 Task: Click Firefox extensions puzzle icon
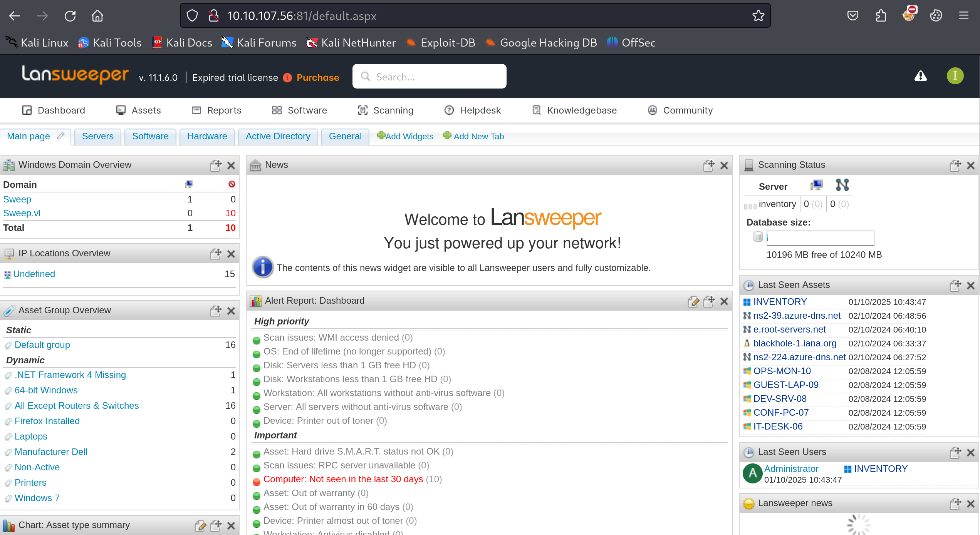(x=881, y=16)
